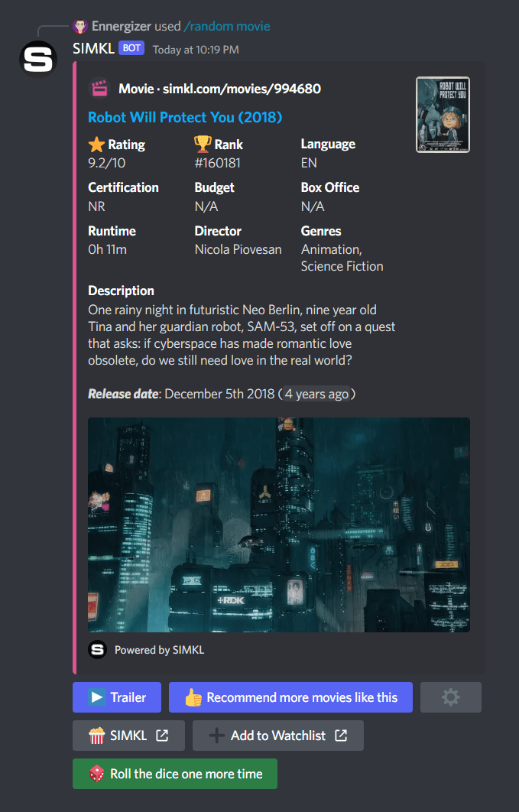Viewport: 519px width, 812px height.
Task: Click the SIMKL bot username
Action: coord(93,48)
